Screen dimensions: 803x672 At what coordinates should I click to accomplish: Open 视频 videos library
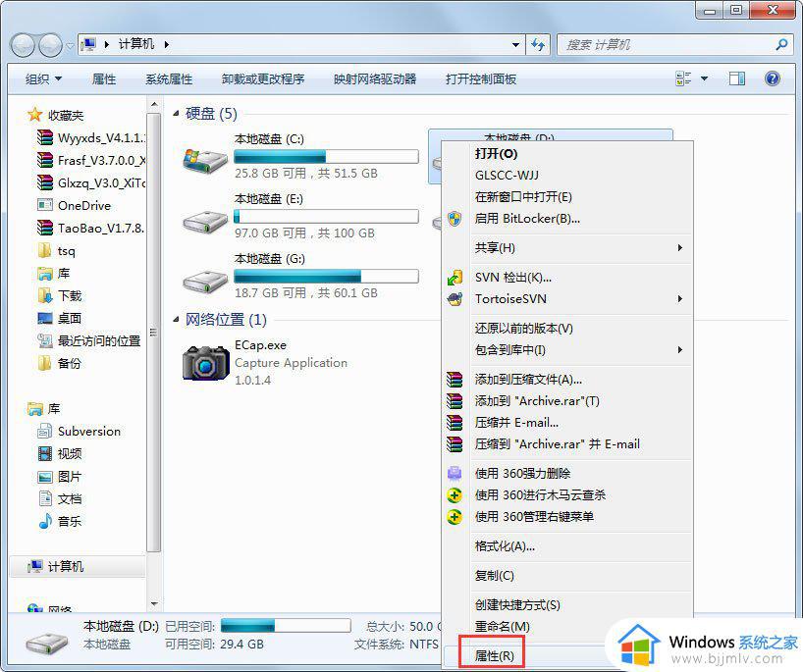(60, 454)
